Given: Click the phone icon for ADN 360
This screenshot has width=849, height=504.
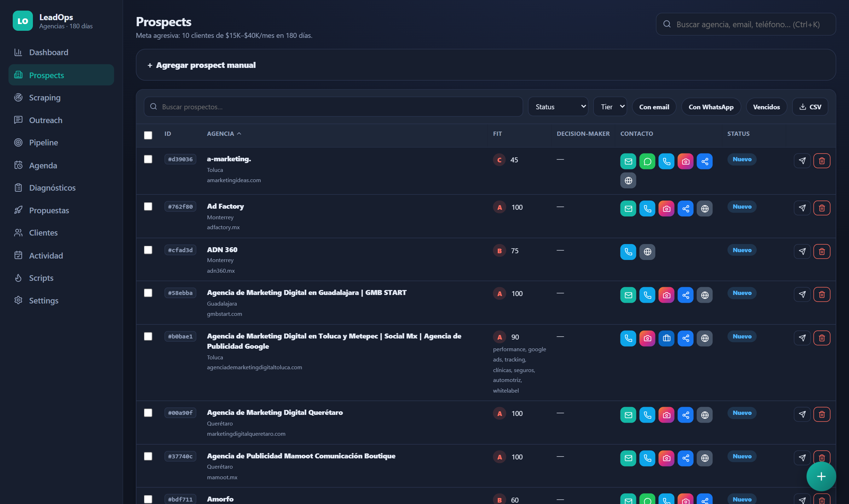Looking at the screenshot, I should [628, 252].
